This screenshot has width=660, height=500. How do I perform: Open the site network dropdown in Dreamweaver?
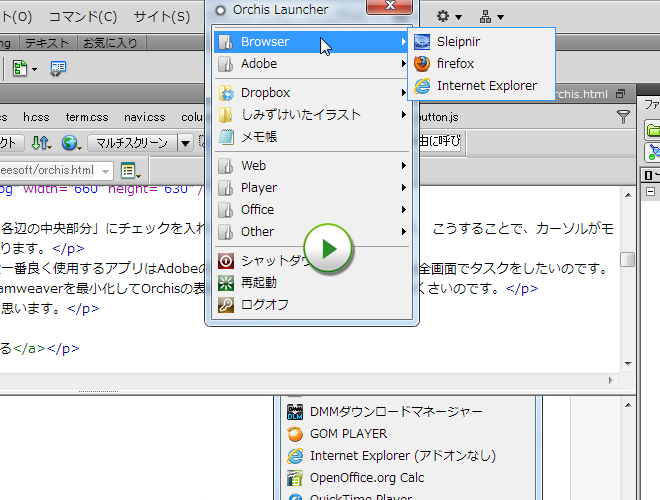point(491,17)
